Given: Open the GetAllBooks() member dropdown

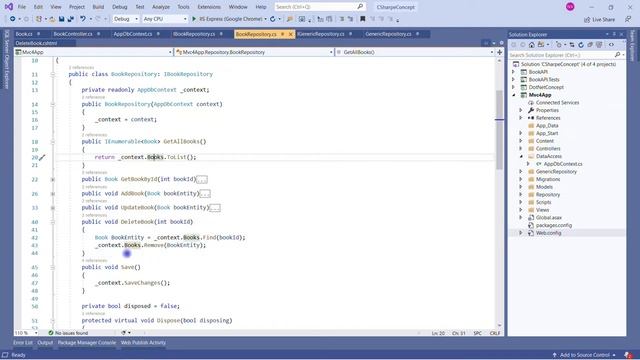Looking at the screenshot, I should pos(415,52).
